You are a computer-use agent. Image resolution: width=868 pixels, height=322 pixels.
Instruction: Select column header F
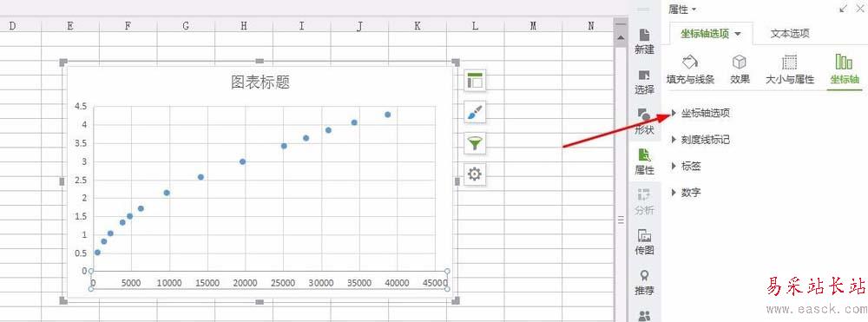pyautogui.click(x=128, y=25)
